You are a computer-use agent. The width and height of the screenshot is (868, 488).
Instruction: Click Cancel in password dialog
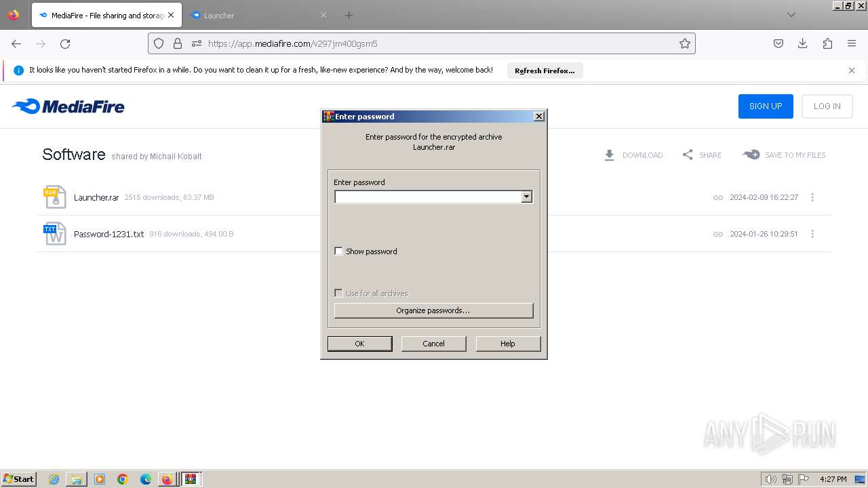coord(433,344)
